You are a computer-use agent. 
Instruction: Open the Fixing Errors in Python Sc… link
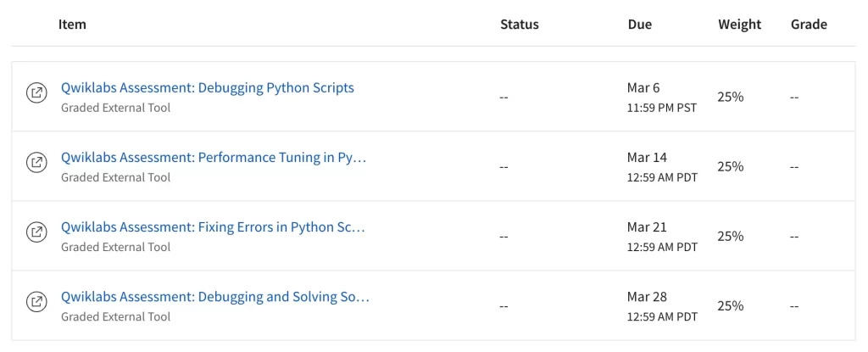(213, 226)
